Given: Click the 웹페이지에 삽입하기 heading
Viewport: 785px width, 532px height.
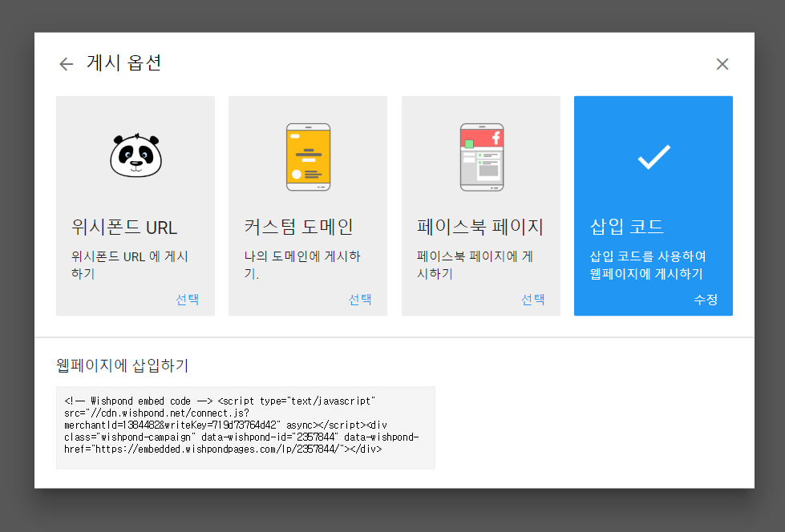Looking at the screenshot, I should click(x=122, y=365).
